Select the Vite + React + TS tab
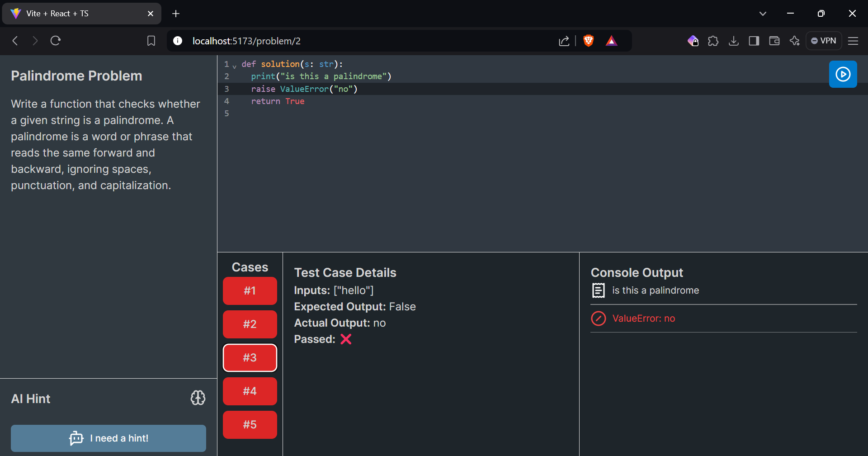 tap(81, 14)
